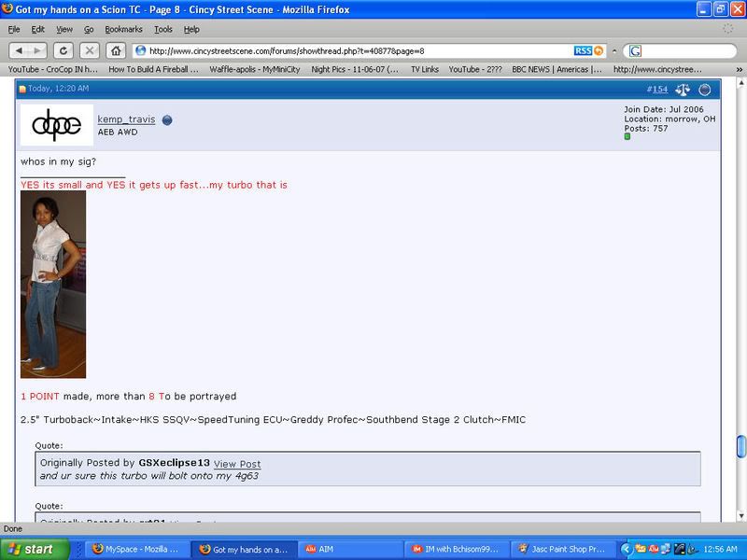The height and width of the screenshot is (560, 747).
Task: Click the Reload page toolbar icon
Action: click(x=63, y=50)
